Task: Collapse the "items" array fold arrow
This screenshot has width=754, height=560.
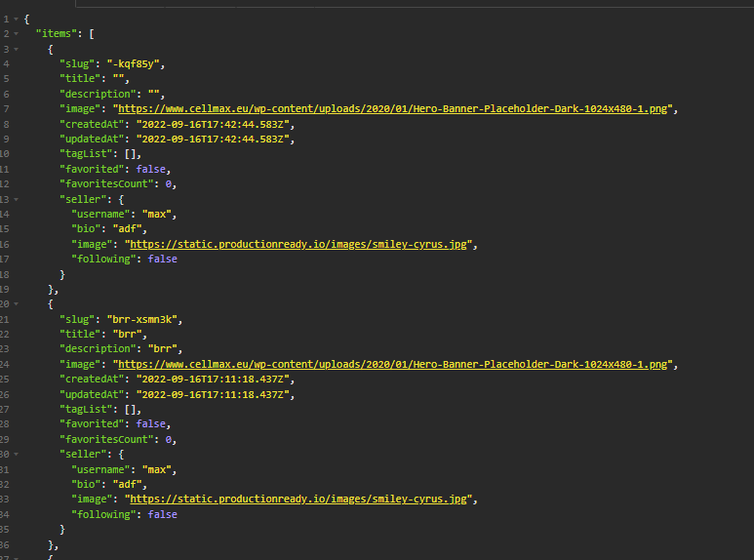Action: point(16,34)
